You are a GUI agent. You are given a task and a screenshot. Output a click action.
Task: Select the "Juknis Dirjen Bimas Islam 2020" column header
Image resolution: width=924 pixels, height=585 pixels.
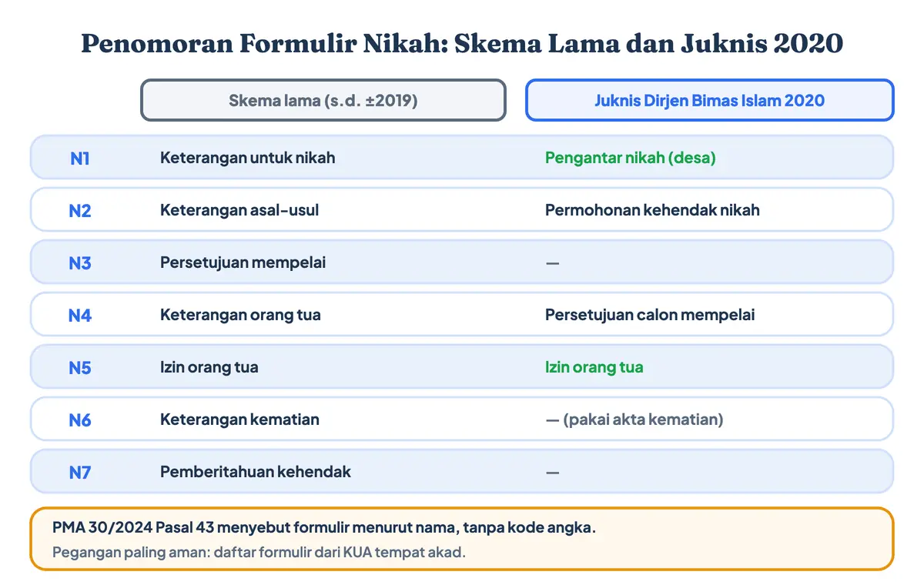pos(709,100)
